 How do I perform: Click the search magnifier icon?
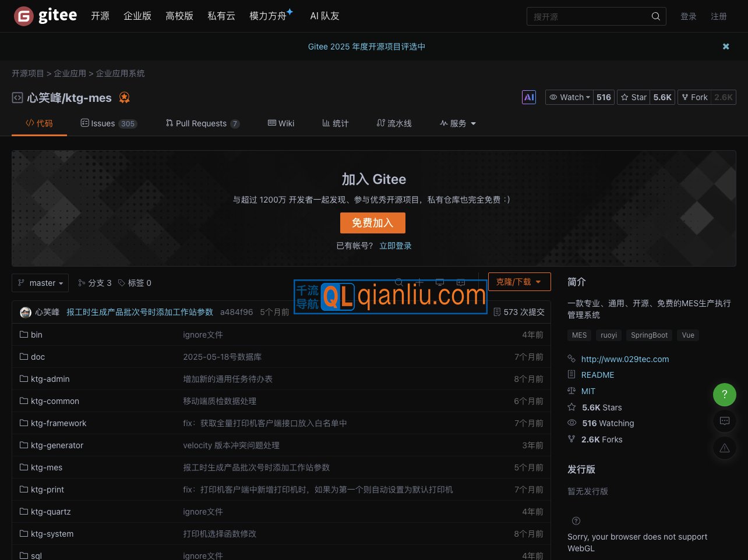pos(655,16)
